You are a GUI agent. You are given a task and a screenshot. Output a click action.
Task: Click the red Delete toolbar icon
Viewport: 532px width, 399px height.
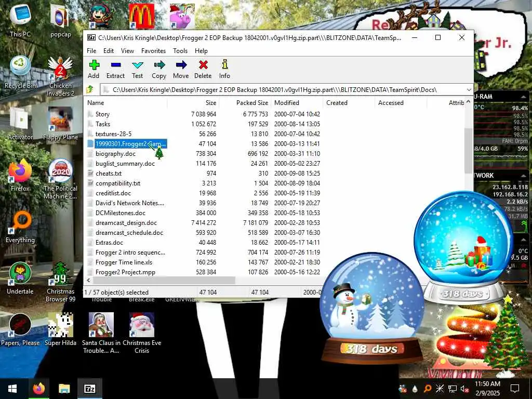[203, 69]
